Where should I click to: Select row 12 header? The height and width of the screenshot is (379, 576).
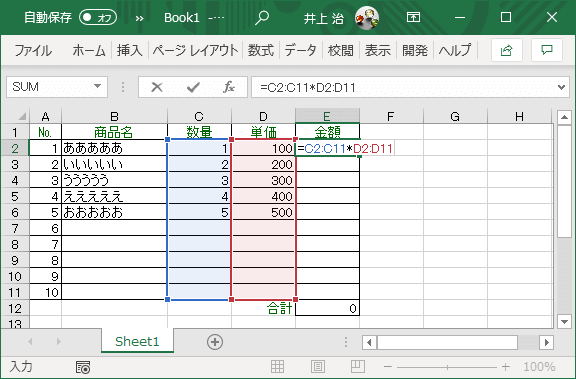15,308
